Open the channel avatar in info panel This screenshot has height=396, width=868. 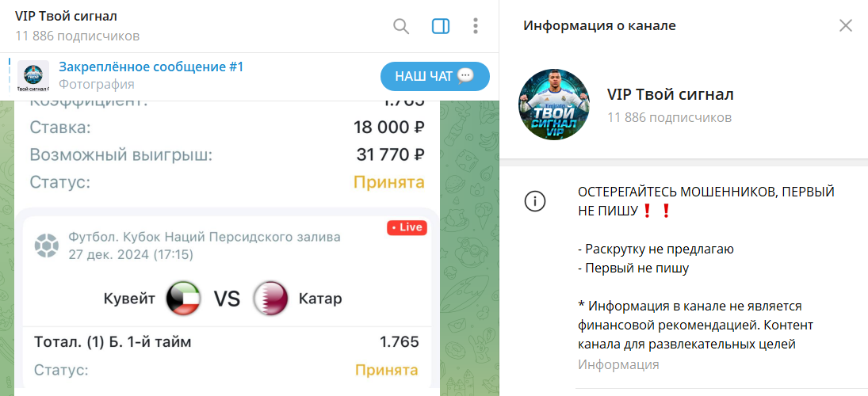(554, 105)
